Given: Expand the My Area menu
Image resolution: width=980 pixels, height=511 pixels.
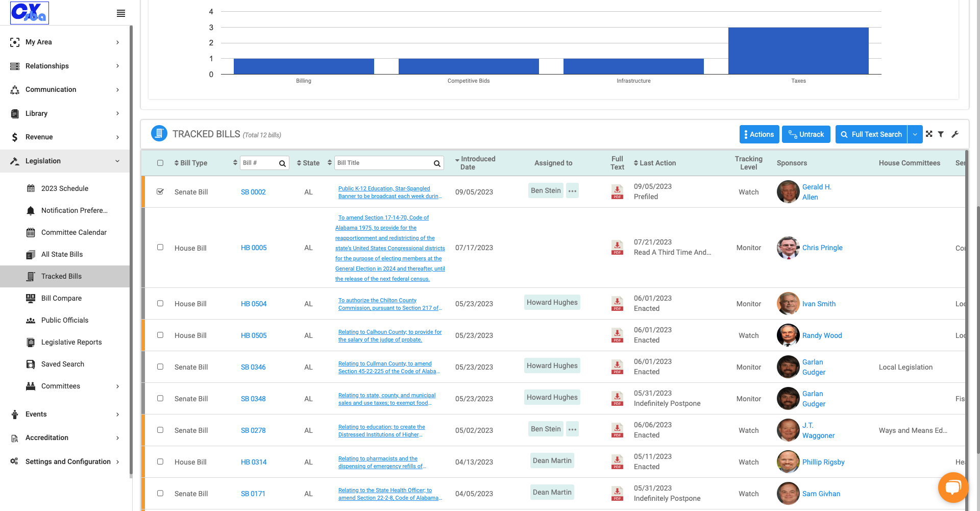Looking at the screenshot, I should 65,42.
